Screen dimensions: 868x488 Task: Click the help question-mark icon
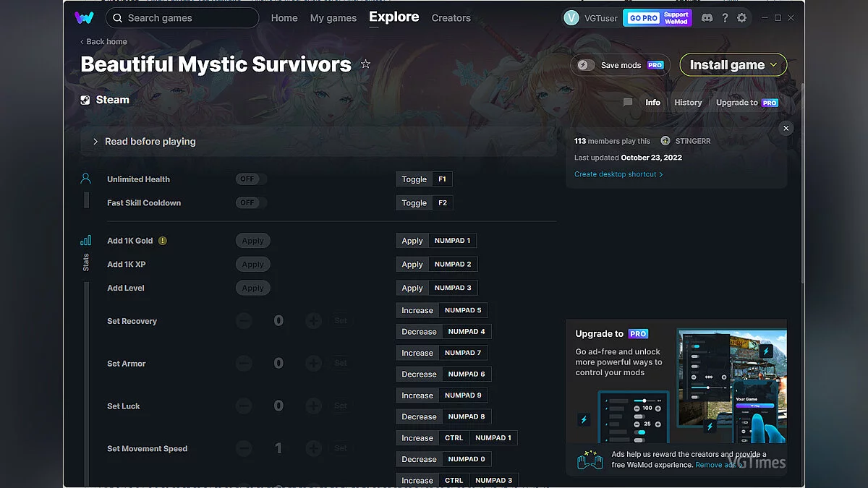pos(725,18)
